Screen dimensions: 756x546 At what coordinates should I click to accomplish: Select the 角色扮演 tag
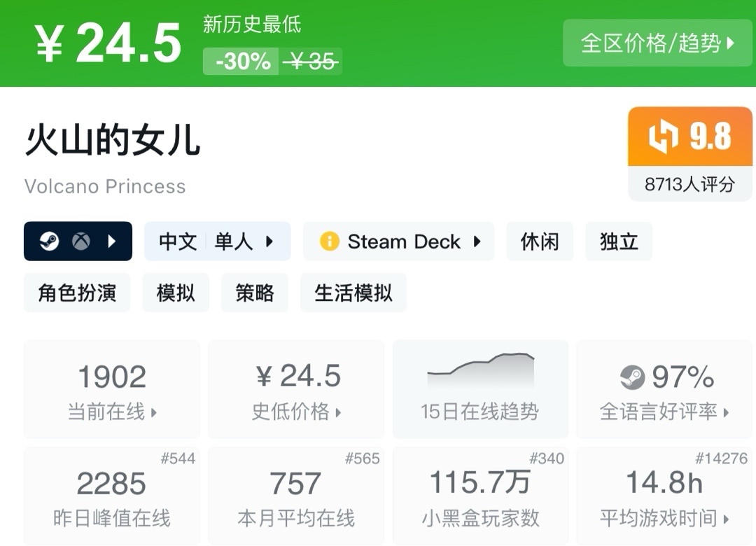point(77,293)
